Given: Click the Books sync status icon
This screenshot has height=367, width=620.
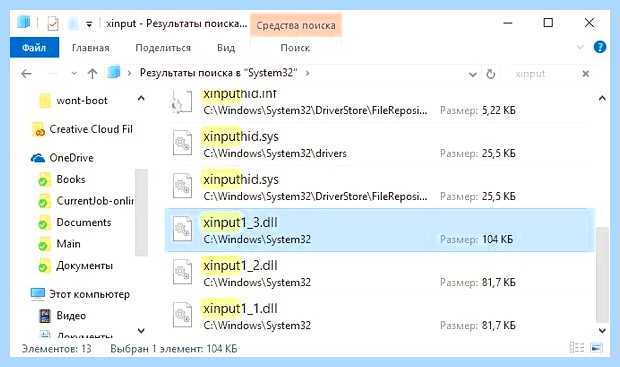Looking at the screenshot, I should pos(43,182).
